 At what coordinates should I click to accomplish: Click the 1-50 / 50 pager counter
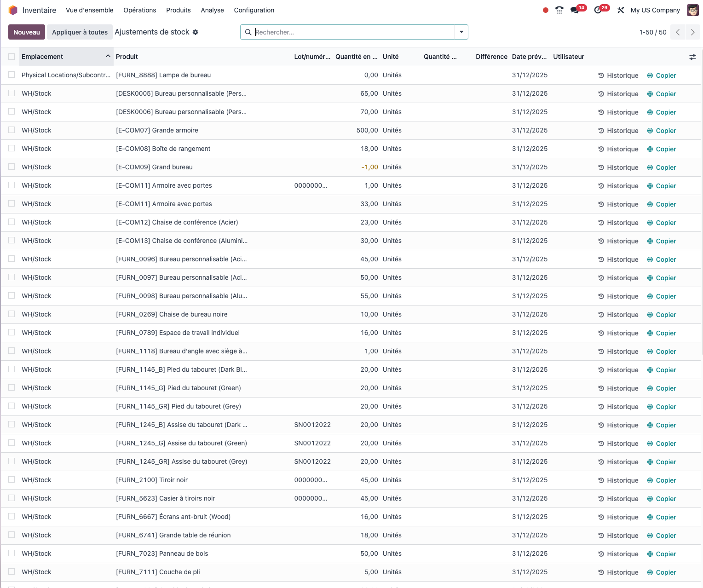[653, 32]
